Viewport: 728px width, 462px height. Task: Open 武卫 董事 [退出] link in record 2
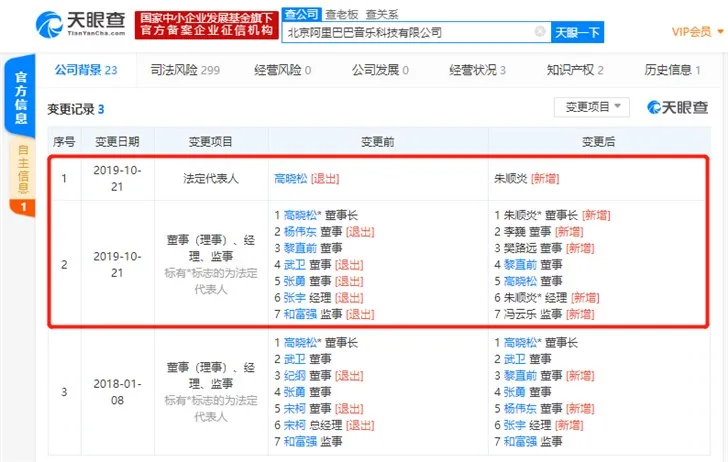pos(294,265)
